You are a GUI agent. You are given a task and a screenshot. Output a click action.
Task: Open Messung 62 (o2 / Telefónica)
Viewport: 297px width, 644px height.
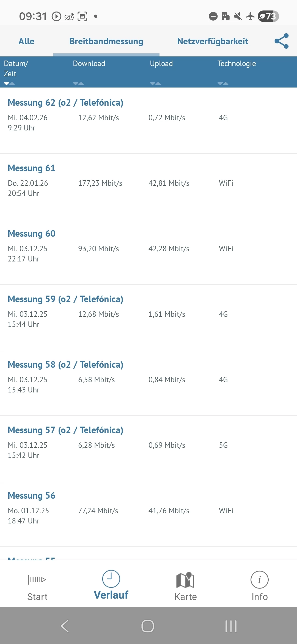(x=148, y=121)
